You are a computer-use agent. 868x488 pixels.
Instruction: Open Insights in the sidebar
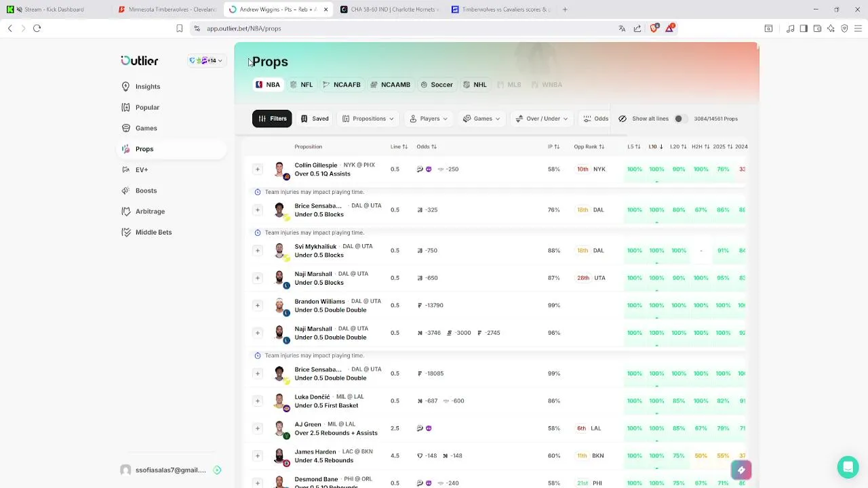click(x=141, y=87)
